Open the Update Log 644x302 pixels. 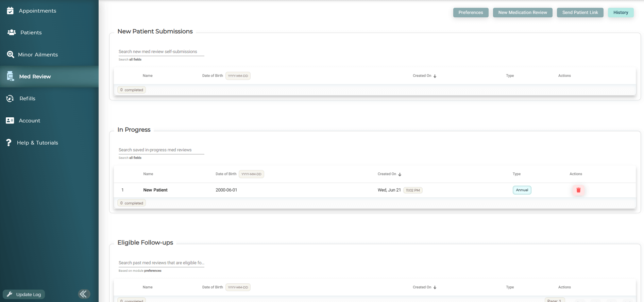point(24,295)
